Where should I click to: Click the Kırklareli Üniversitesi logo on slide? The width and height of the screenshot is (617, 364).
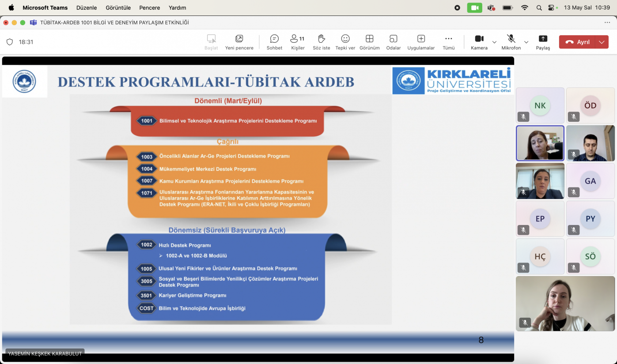point(453,80)
